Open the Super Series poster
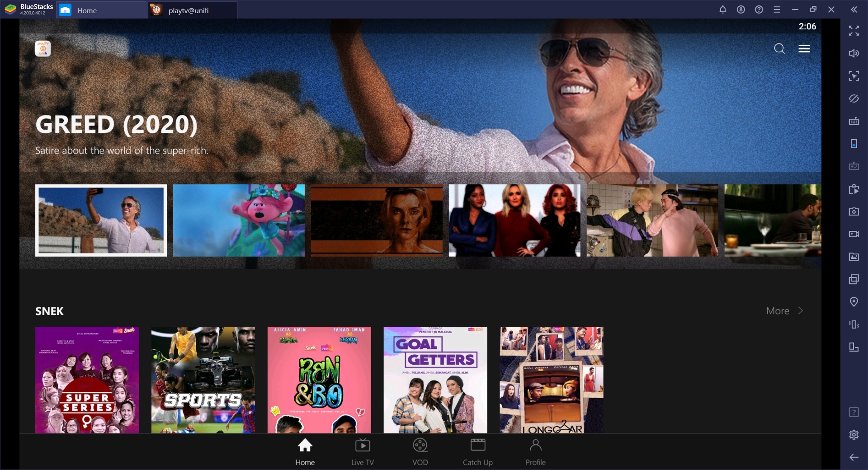This screenshot has width=868, height=470. [x=87, y=380]
